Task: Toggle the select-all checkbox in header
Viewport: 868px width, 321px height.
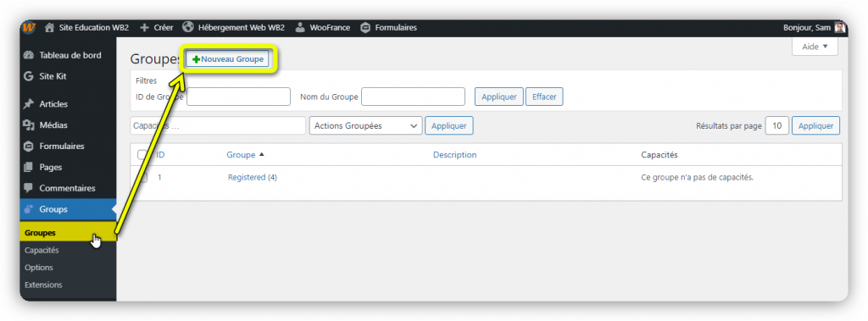Action: (x=142, y=155)
